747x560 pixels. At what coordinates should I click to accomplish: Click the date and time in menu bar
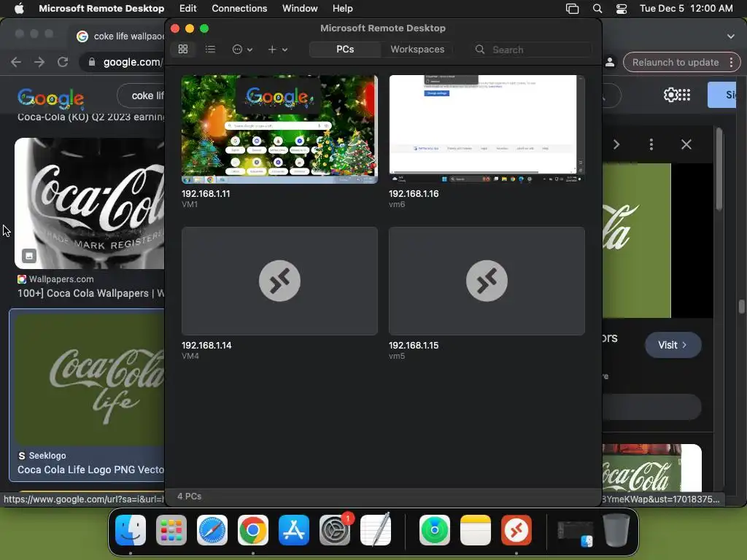tap(686, 9)
